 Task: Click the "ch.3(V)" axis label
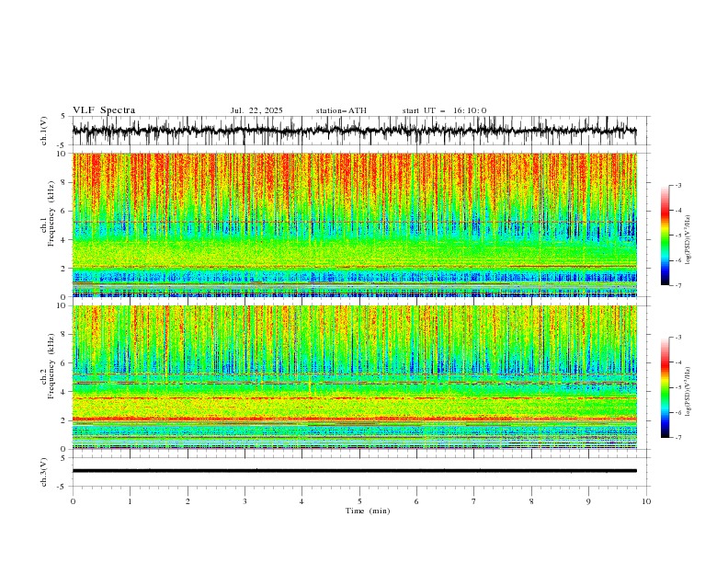click(44, 472)
